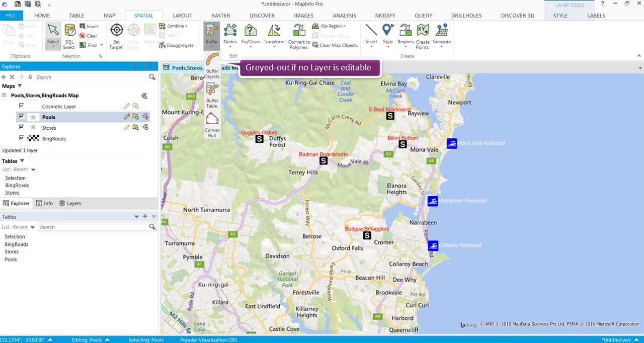Click Create Points
Screen dimensions: 644x343
pyautogui.click(x=423, y=37)
